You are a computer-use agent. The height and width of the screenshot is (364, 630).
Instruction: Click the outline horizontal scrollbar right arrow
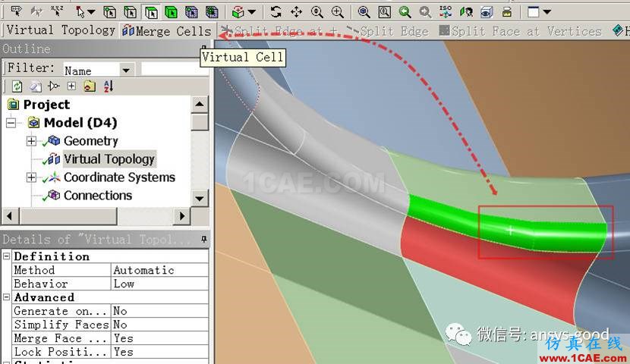181,216
